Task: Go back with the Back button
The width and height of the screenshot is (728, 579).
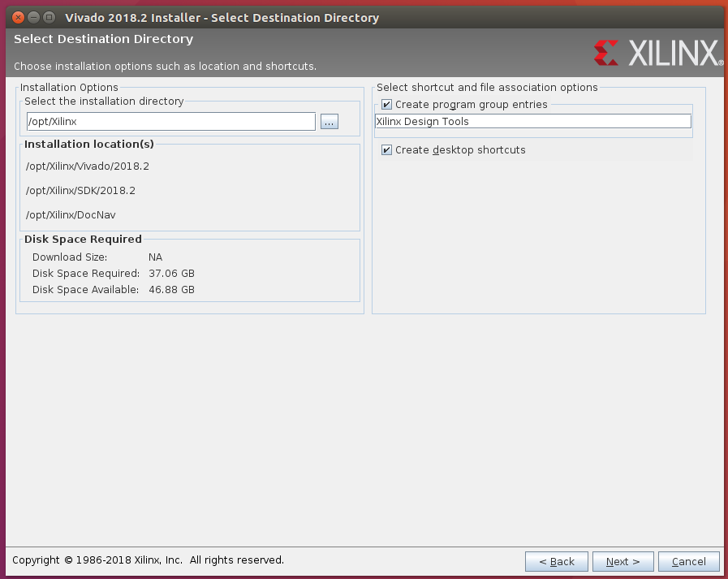Action: 557,561
